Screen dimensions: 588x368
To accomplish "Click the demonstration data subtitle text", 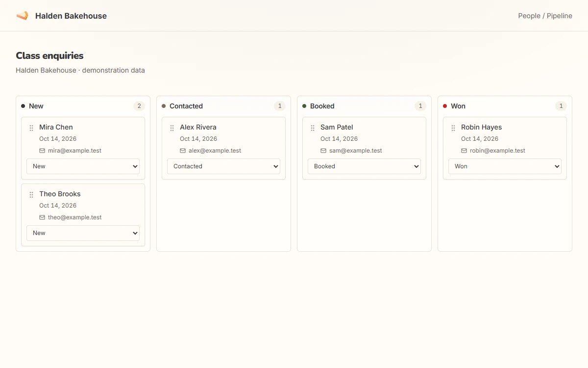I will click(x=114, y=70).
